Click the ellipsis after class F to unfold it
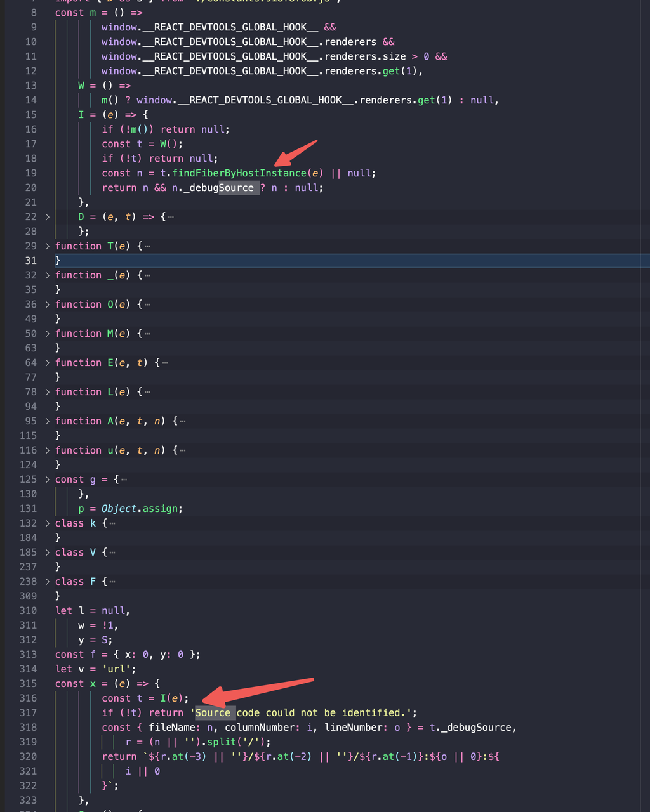The image size is (650, 812). point(112,581)
